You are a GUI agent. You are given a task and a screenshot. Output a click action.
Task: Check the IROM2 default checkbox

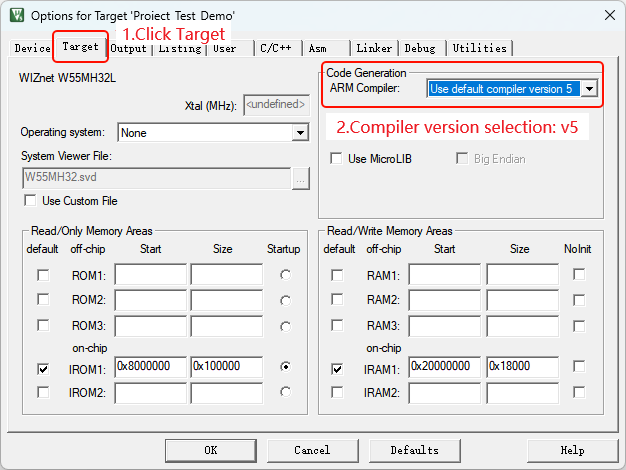pyautogui.click(x=43, y=392)
